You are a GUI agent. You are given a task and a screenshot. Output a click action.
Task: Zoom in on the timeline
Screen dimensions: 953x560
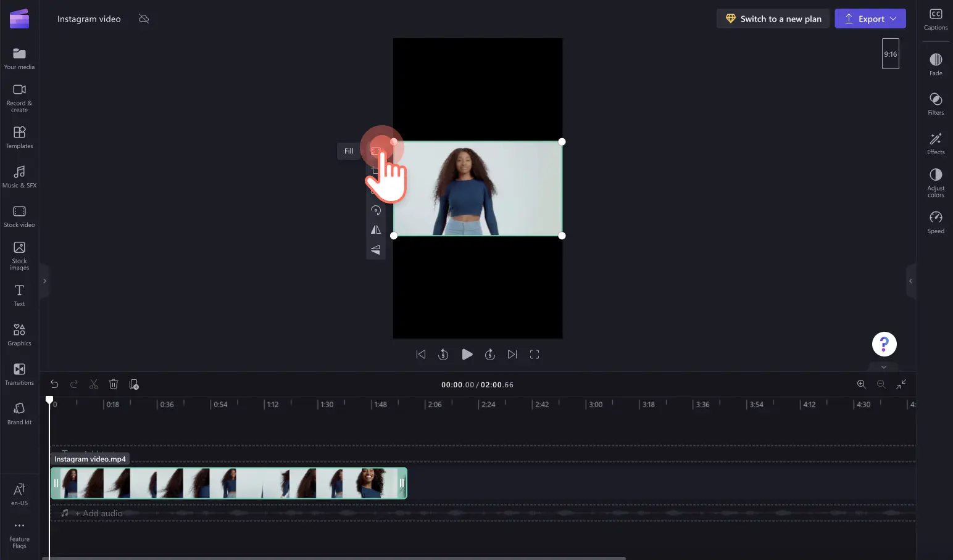pos(861,384)
